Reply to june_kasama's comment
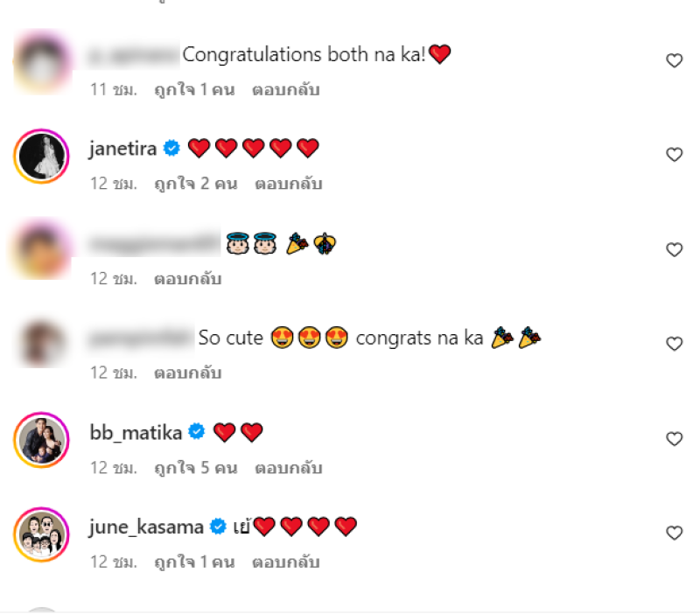700x614 pixels. point(286,562)
